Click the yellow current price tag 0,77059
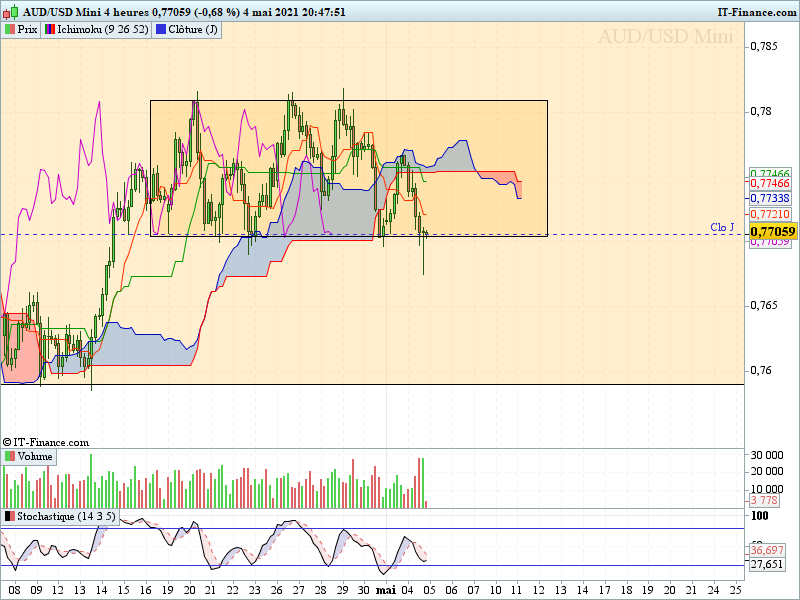800x600 pixels. 773,232
